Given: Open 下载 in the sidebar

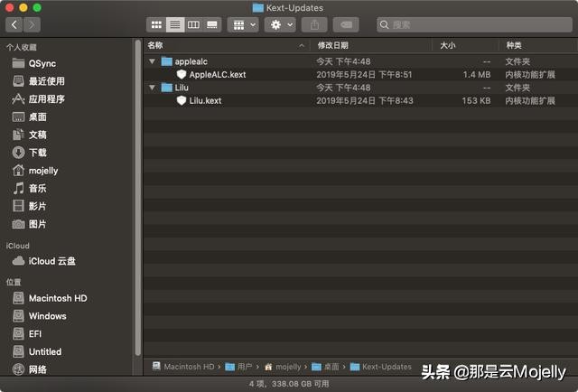Looking at the screenshot, I should pyautogui.click(x=30, y=153).
